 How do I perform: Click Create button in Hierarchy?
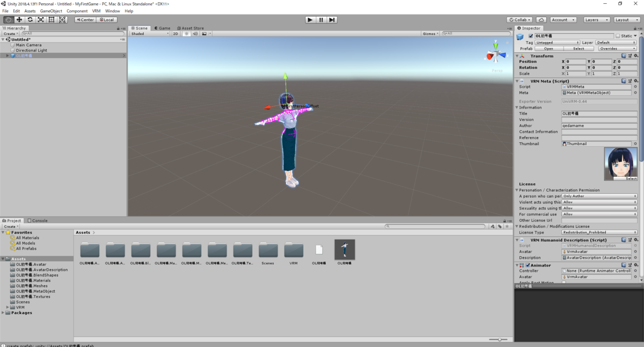tap(10, 34)
